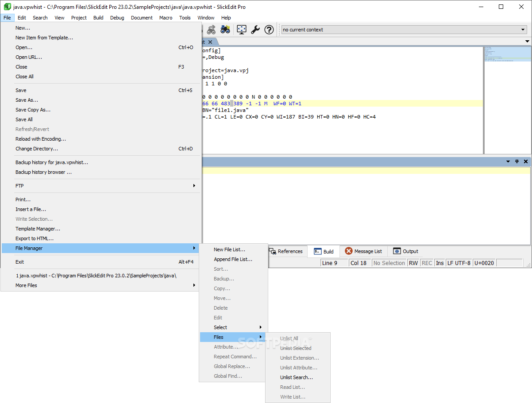
Task: Expand the More Files submenu
Action: pyautogui.click(x=101, y=285)
